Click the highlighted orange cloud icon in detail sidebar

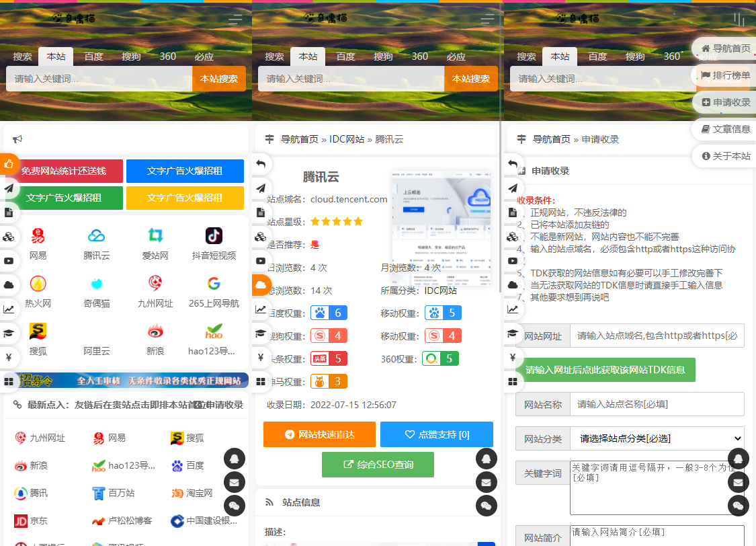click(x=261, y=285)
